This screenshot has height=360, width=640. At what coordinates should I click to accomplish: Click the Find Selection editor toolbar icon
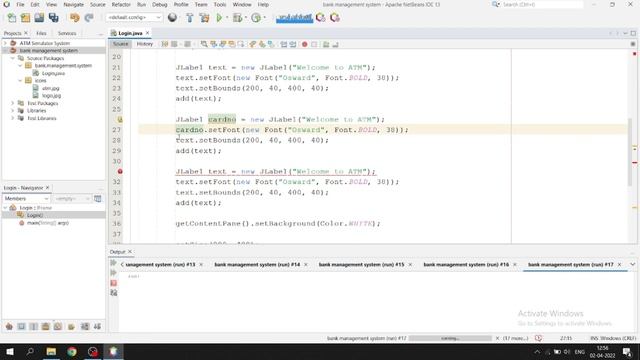[204, 44]
